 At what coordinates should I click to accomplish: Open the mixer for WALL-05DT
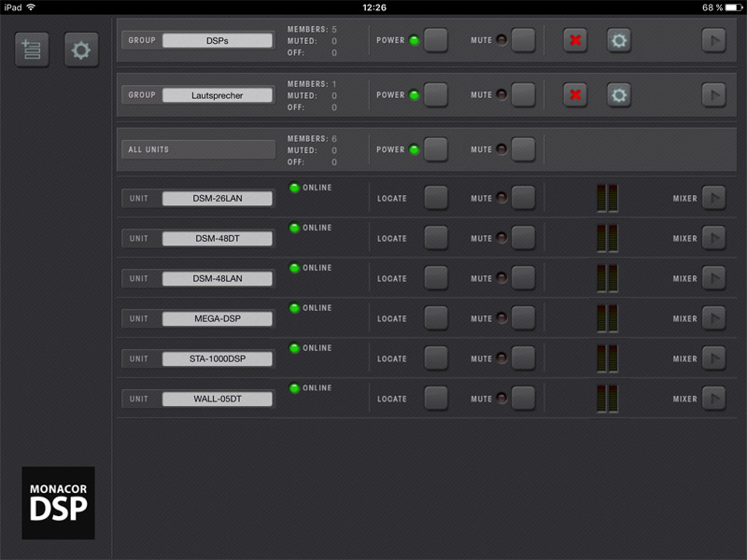tap(713, 399)
